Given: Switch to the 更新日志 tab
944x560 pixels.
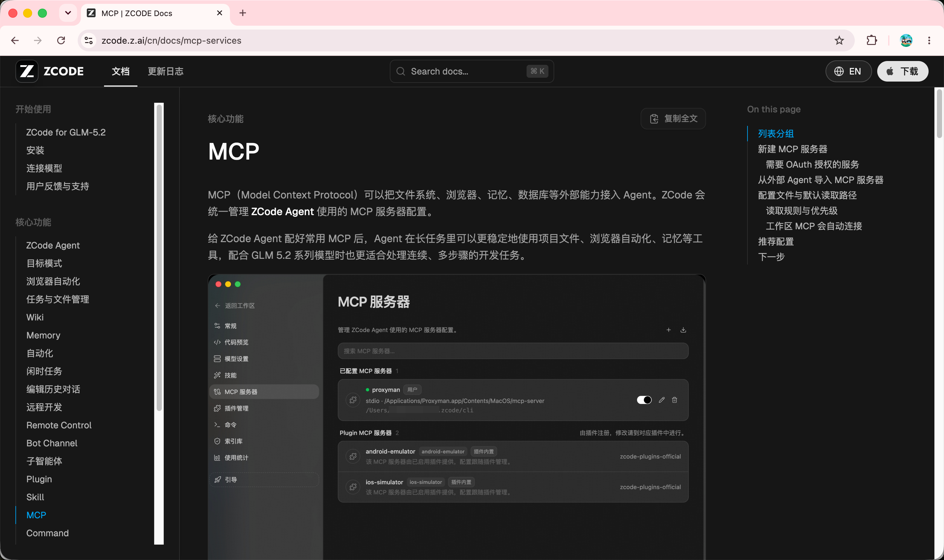Looking at the screenshot, I should coord(166,71).
